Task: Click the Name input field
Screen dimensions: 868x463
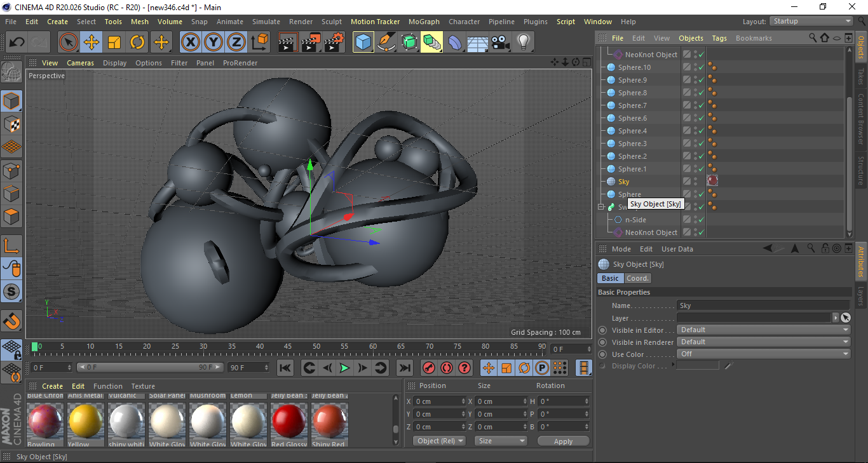Action: point(763,305)
